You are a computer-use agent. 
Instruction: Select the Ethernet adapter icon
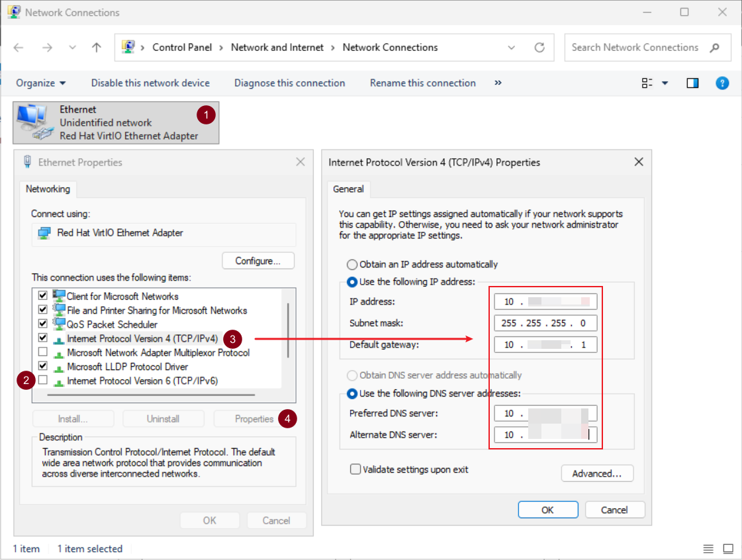34,122
